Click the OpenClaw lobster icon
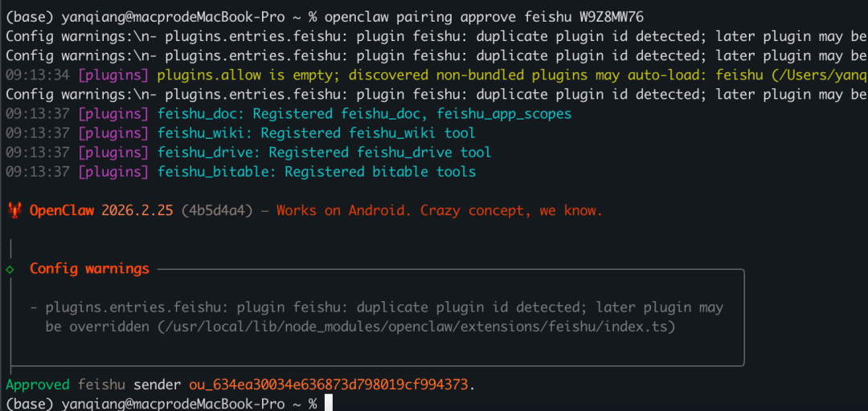Image resolution: width=868 pixels, height=411 pixels. click(14, 211)
